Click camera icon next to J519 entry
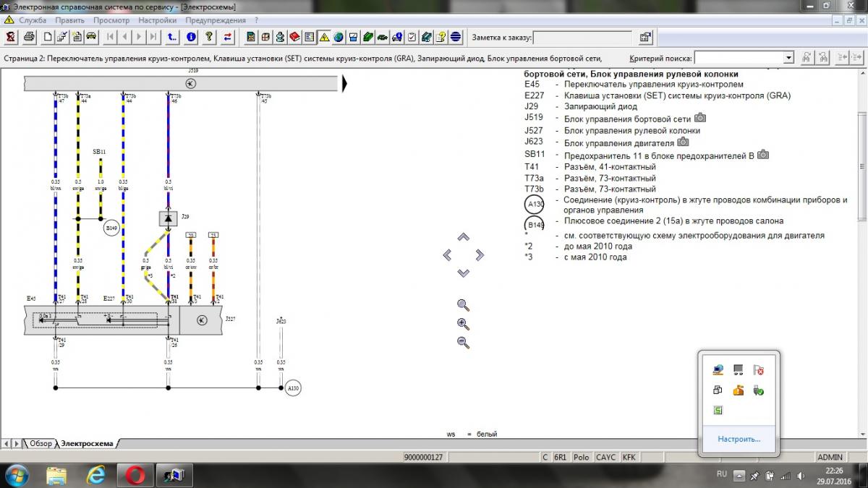This screenshot has height=488, width=868. 700,118
